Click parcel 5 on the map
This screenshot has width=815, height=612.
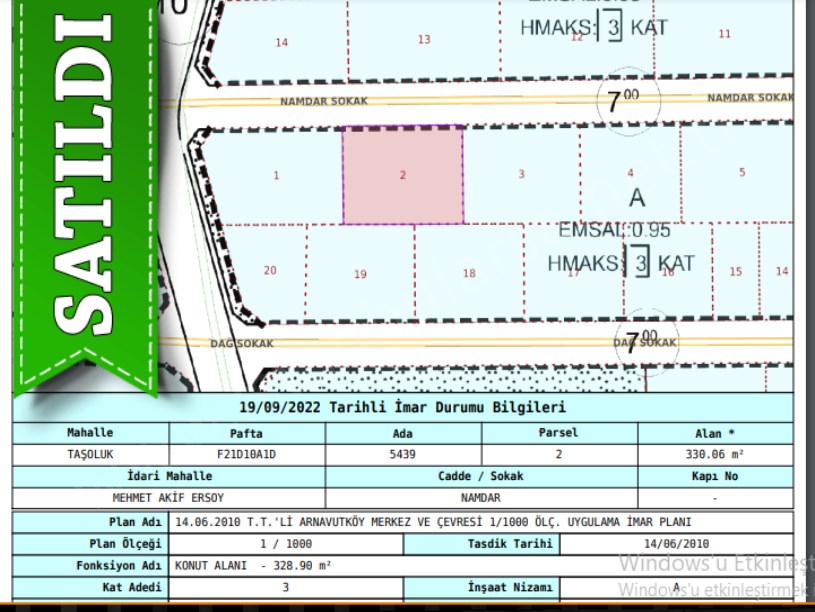pyautogui.click(x=741, y=172)
